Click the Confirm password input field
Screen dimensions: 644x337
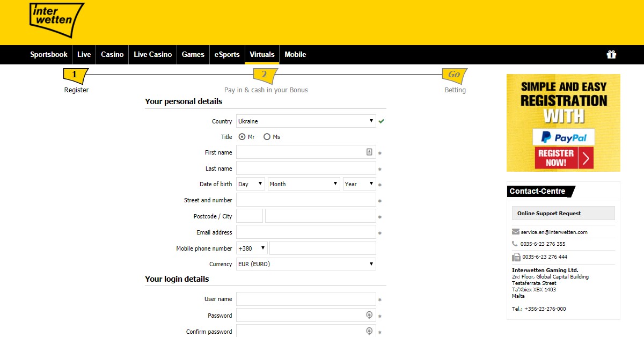[x=306, y=331]
